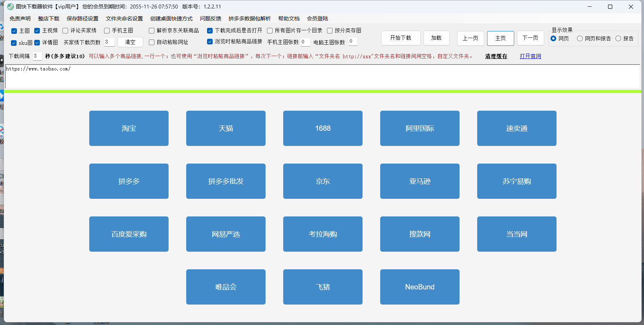Focus the 下载间隔 seconds field
This screenshot has width=644, height=325.
(x=37, y=56)
